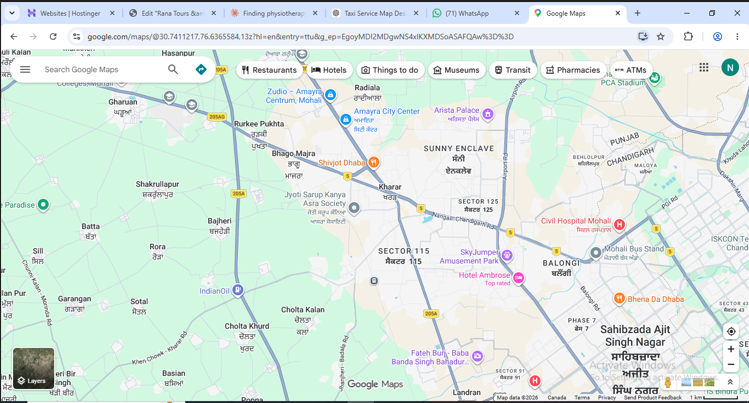Zoom out with the minus button
Viewport: 749px width, 403px height.
(731, 365)
